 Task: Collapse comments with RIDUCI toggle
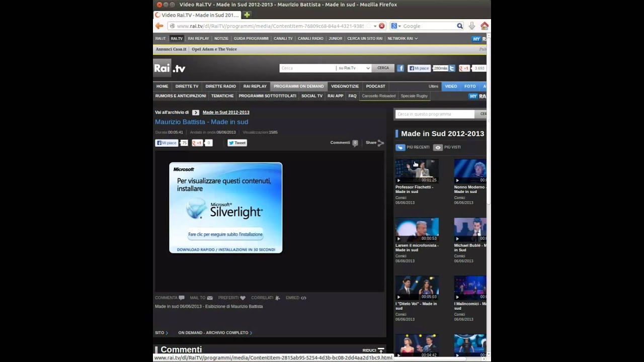click(x=373, y=350)
